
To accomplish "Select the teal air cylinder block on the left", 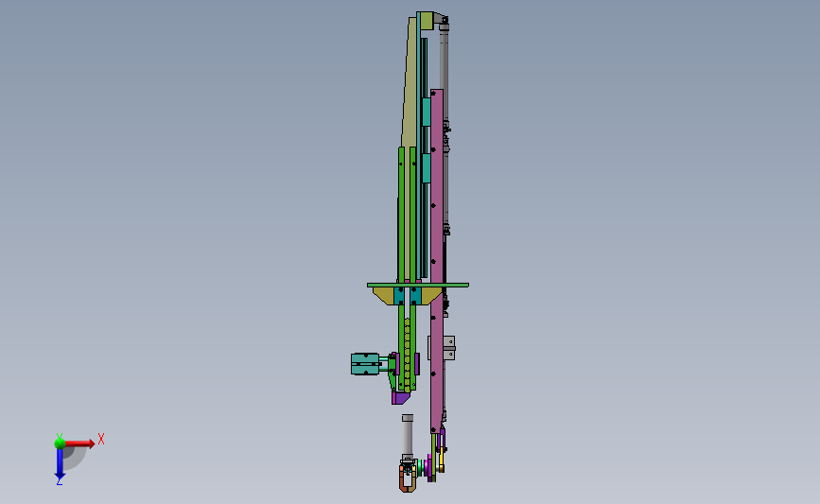I will coord(365,364).
